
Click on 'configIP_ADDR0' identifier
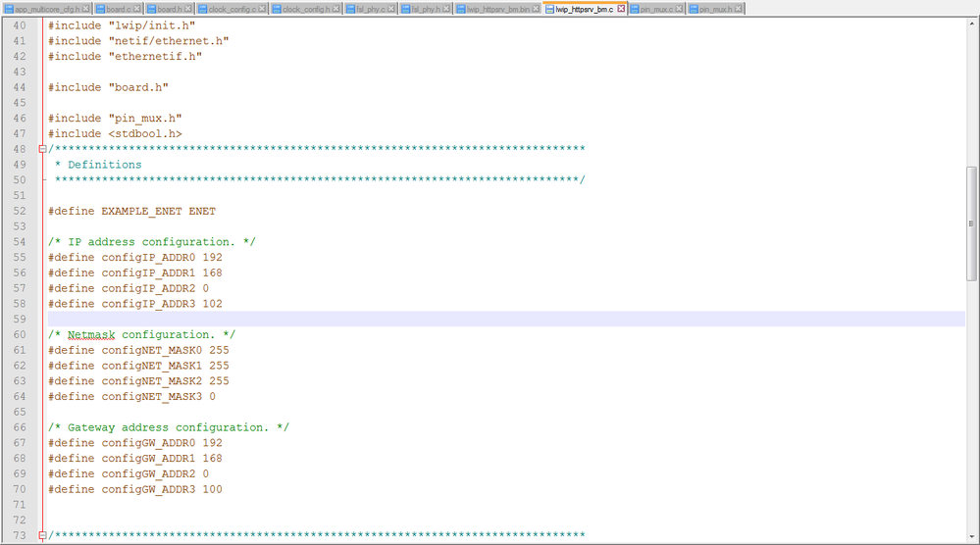149,257
